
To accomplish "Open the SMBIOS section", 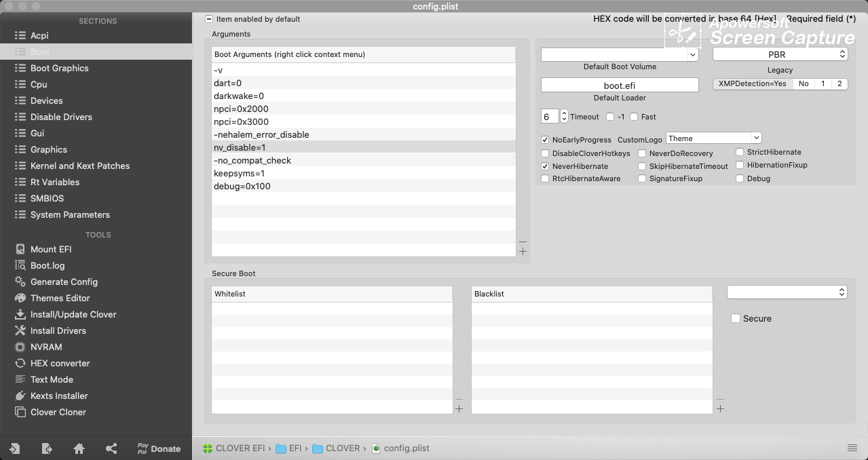I will (x=47, y=198).
